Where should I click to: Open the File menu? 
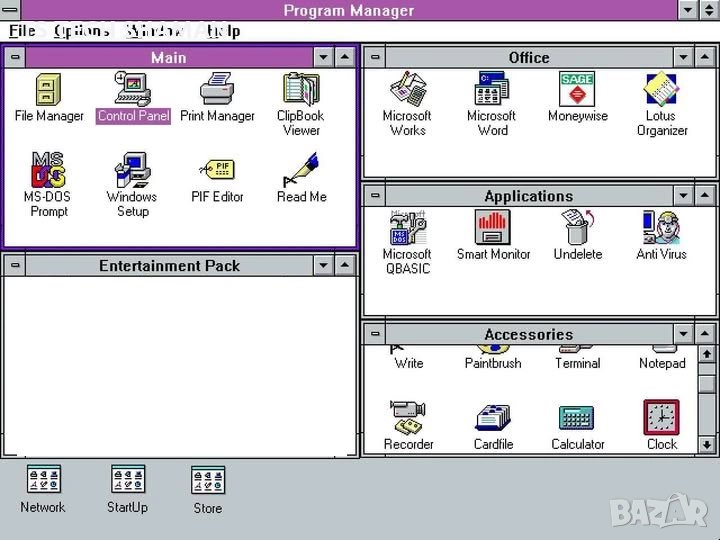click(x=22, y=31)
